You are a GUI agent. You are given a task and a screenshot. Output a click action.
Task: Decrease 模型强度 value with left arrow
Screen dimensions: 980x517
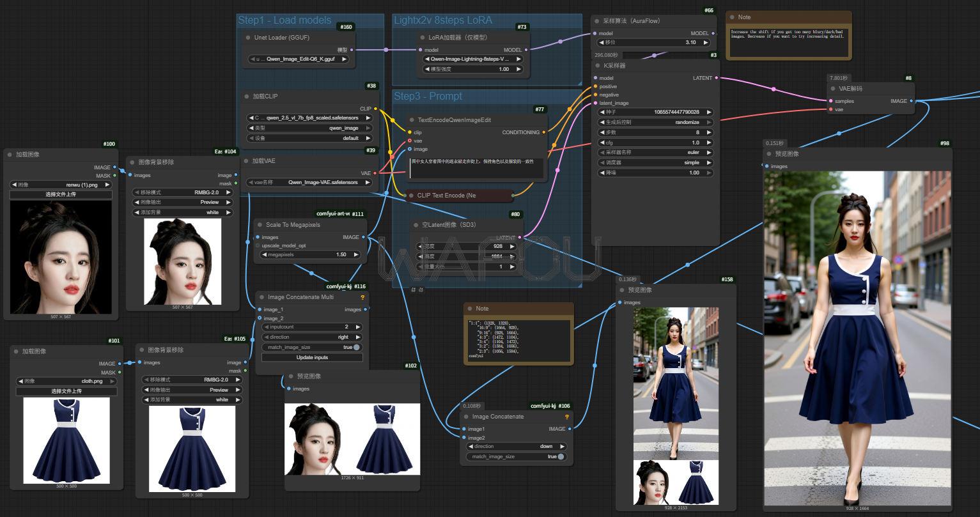[426, 69]
